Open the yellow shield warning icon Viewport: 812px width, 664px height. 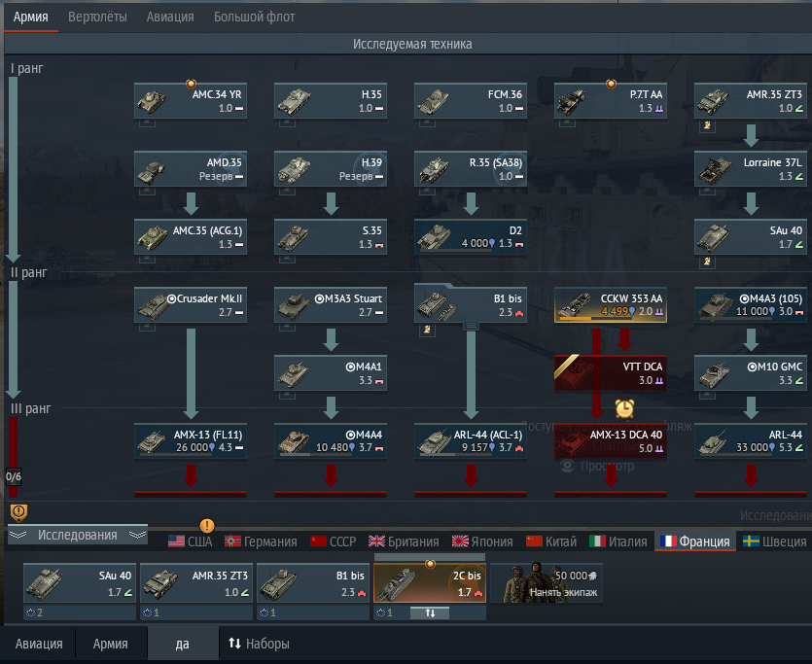18,513
